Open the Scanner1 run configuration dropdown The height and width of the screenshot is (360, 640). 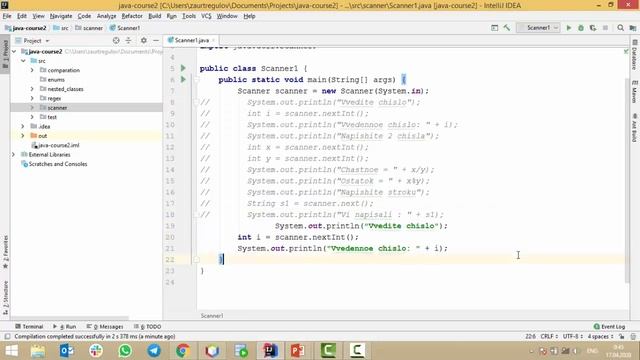[x=538, y=28]
